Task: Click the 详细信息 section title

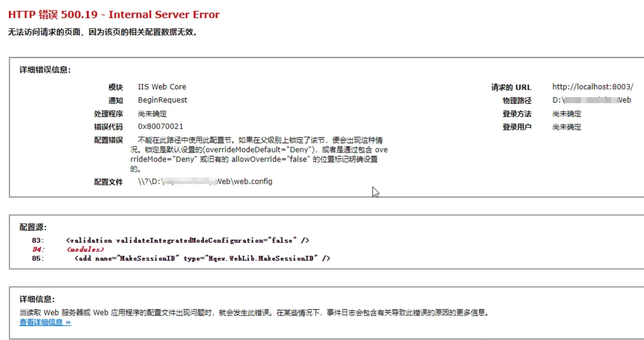Action: (37, 299)
